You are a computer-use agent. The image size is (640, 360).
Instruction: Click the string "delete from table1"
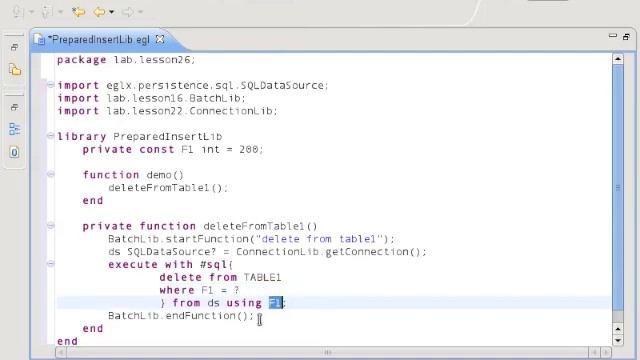tap(319, 239)
